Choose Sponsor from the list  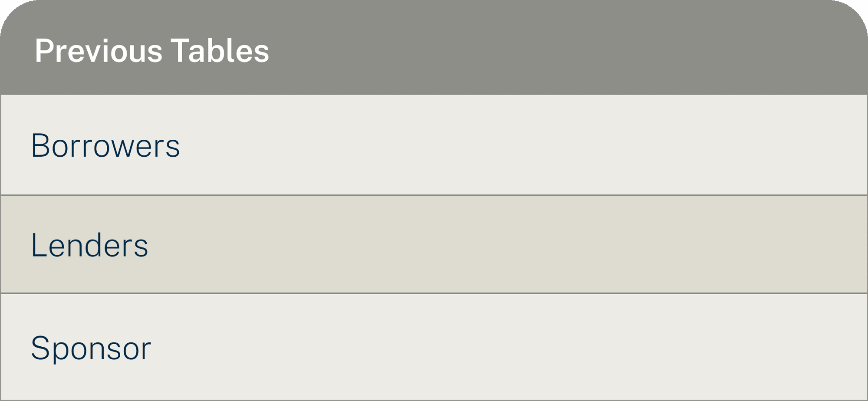pos(91,348)
